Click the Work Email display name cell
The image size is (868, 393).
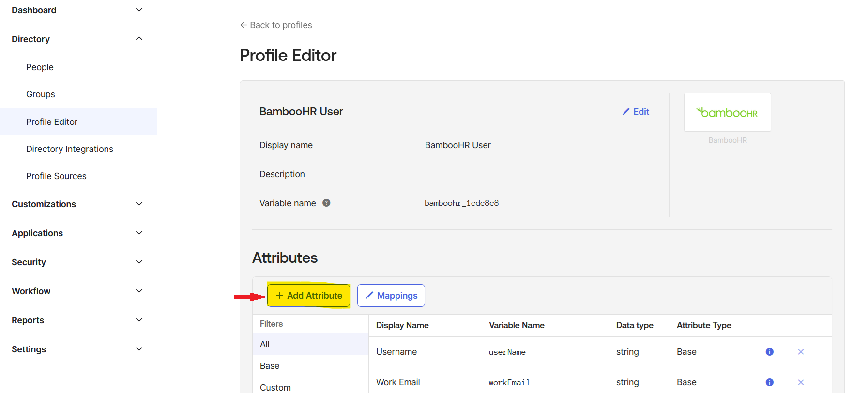398,382
